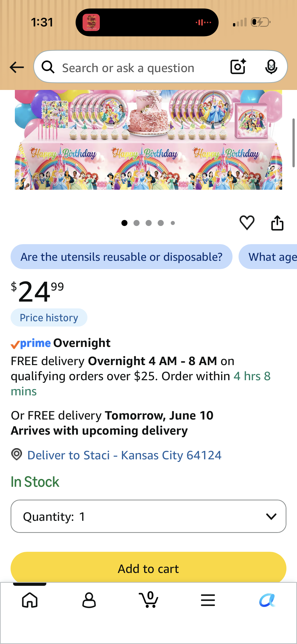The height and width of the screenshot is (644, 297).
Task: Open the account profile tab
Action: [89, 600]
